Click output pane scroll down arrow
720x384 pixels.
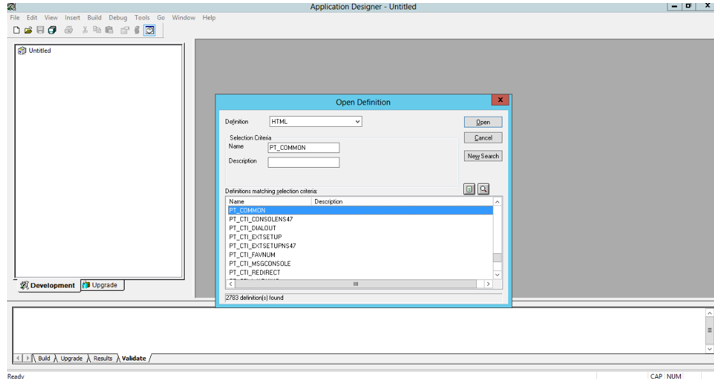(709, 349)
